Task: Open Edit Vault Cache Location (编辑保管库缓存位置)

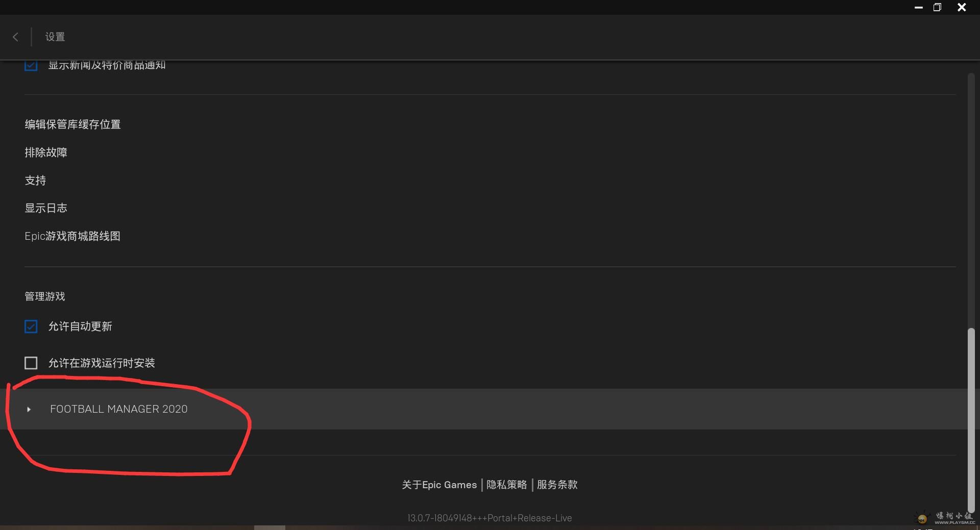Action: point(72,124)
